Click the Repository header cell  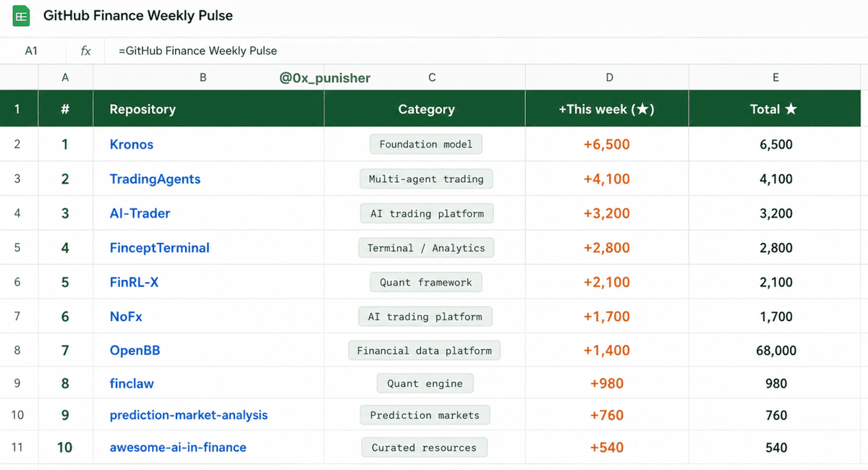click(x=208, y=109)
